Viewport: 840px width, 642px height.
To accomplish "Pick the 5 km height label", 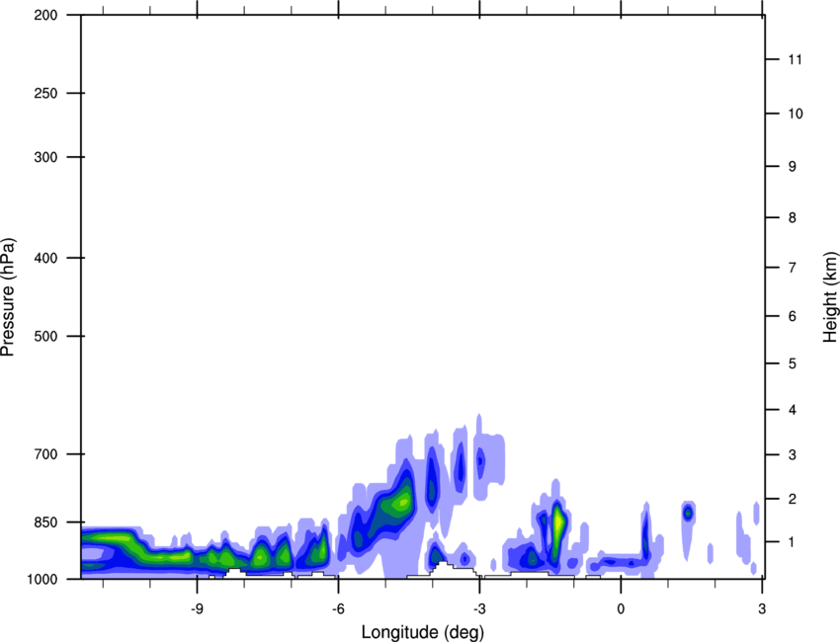I will pyautogui.click(x=793, y=363).
